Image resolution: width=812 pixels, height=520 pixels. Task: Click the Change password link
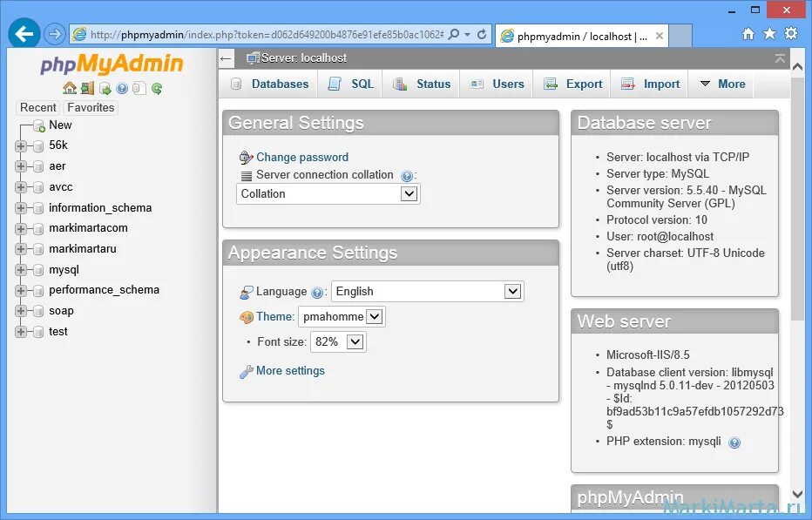[x=302, y=158]
